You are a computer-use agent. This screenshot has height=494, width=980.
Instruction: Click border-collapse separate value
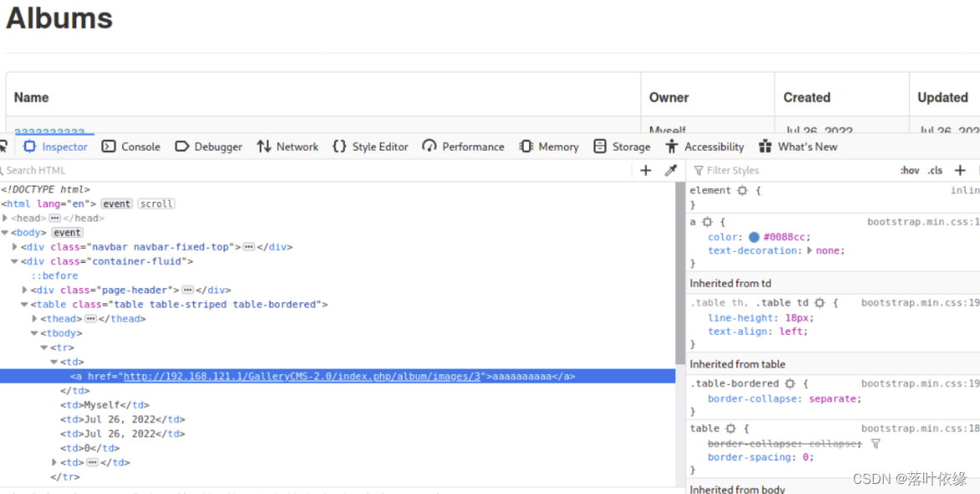tap(834, 399)
